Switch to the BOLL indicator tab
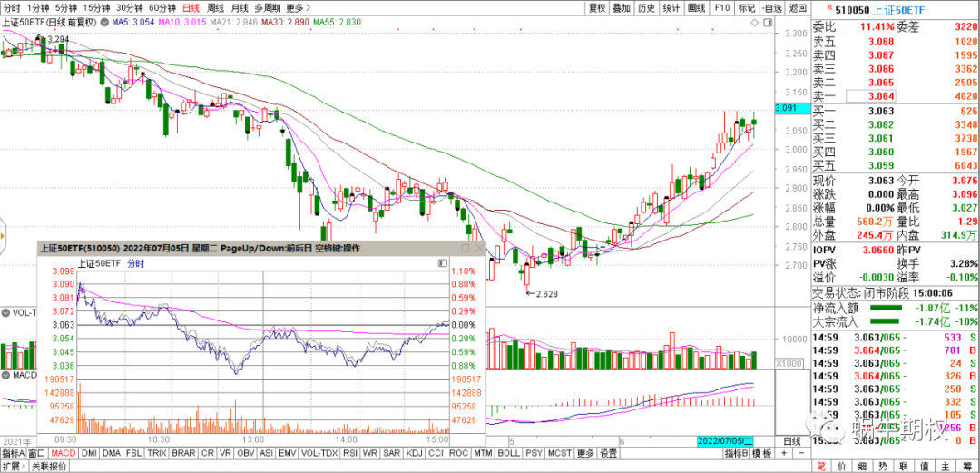980x473 pixels. [508, 453]
